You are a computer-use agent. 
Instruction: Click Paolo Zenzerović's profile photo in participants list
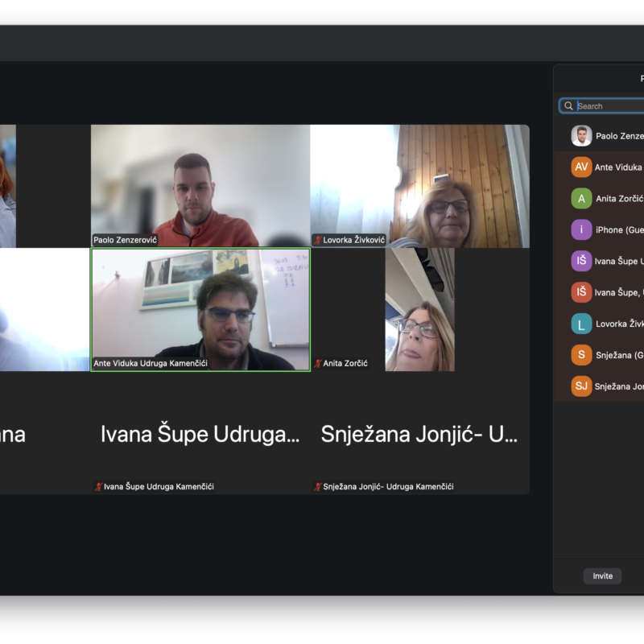581,136
